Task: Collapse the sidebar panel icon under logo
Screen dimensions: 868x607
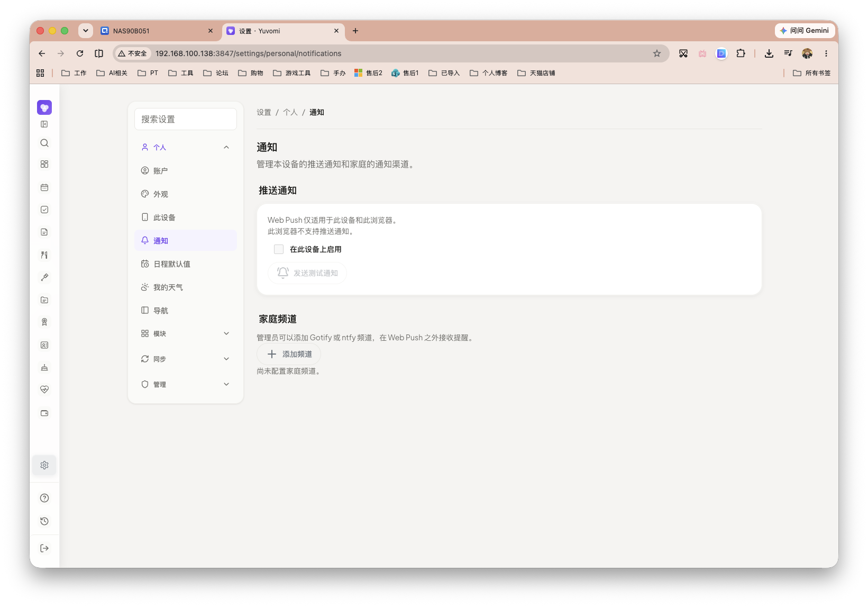Action: coord(44,124)
